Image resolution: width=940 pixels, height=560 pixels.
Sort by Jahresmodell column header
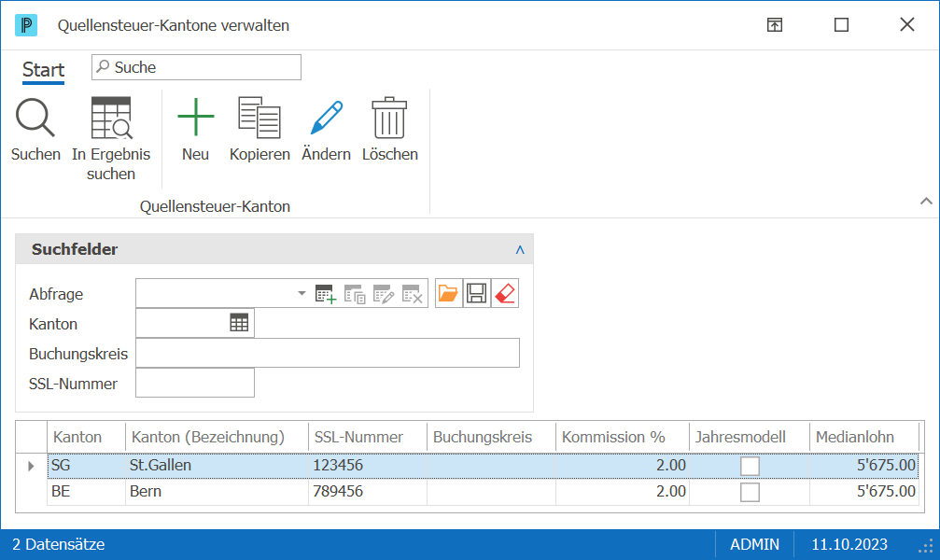(x=750, y=437)
